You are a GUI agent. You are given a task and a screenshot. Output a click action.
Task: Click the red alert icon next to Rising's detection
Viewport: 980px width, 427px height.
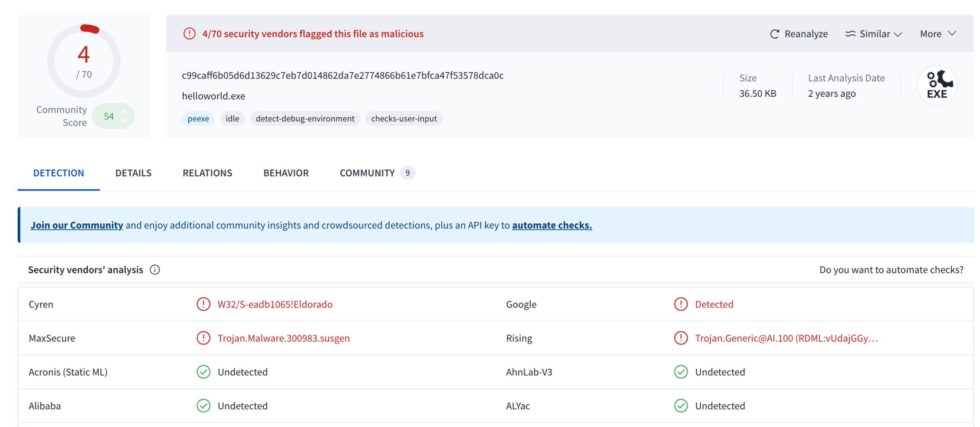pos(681,338)
